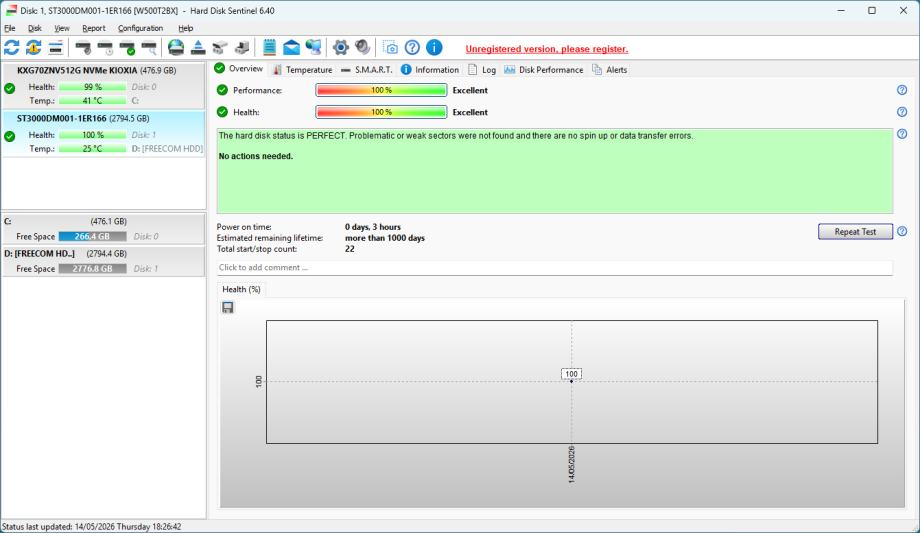
Task: Click the toolbar question mark help icon
Action: [412, 48]
